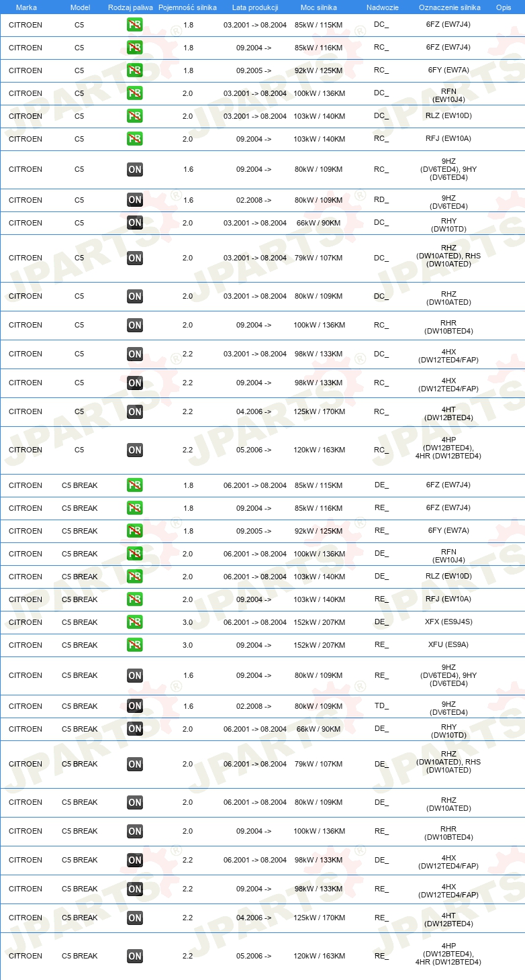Click ON diesel icon in TD_ row
Image resolution: width=525 pixels, height=980 pixels.
coord(135,706)
